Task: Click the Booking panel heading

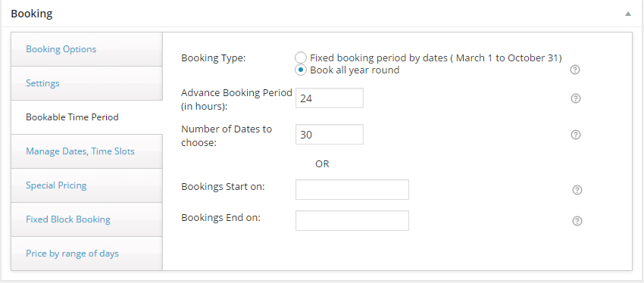Action: coord(32,14)
